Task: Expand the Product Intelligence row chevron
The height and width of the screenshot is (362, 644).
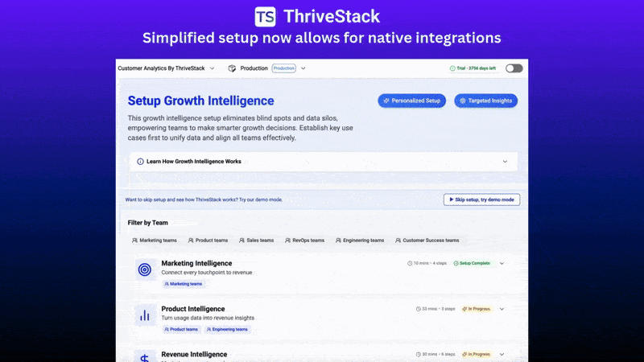Action: pos(502,309)
